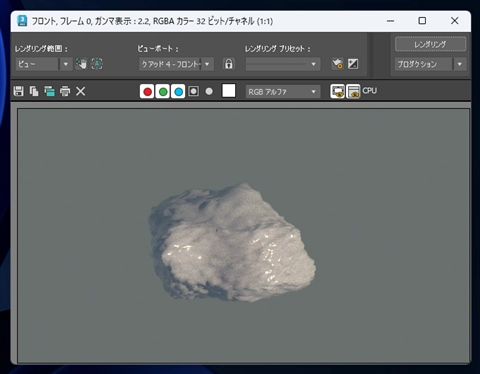Screen dimensions: 480x374
Task: Click the rendered rock image
Action: tap(232, 242)
